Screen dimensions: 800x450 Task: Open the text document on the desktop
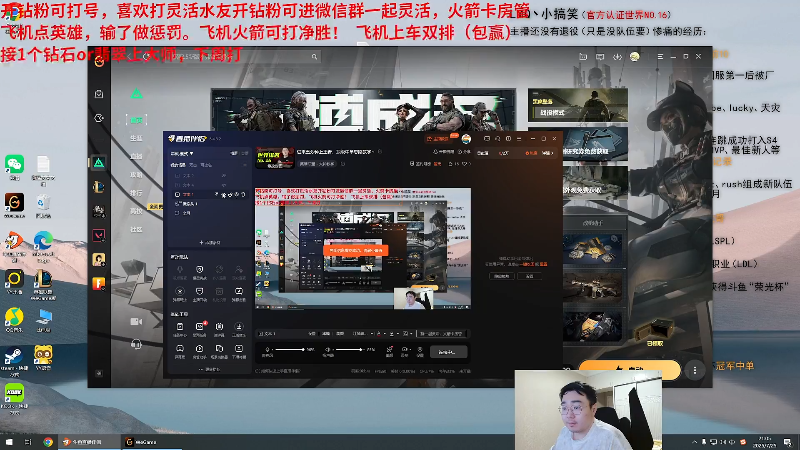click(x=43, y=168)
